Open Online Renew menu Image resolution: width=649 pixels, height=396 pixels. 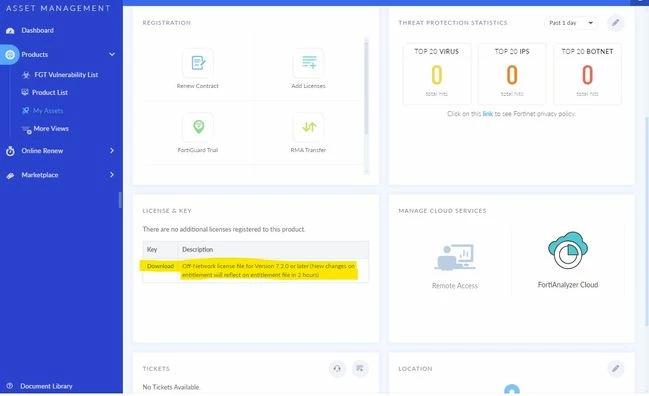(x=42, y=151)
